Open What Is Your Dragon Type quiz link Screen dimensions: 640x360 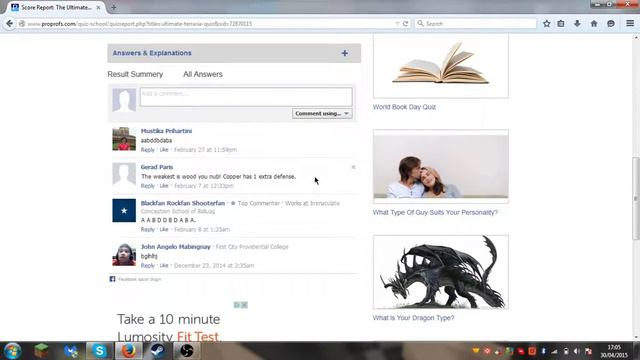coord(413,318)
